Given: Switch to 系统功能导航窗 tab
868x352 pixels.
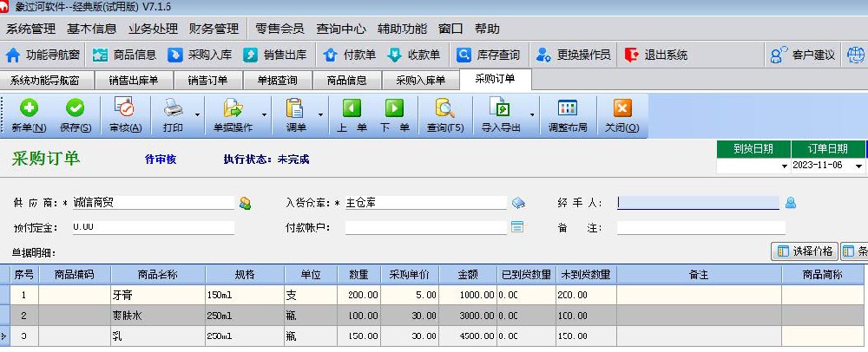Looking at the screenshot, I should click(45, 80).
